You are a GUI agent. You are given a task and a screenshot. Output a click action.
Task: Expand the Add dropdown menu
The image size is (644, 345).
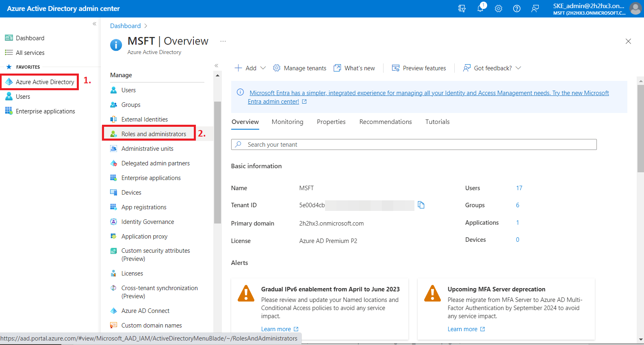click(x=263, y=68)
